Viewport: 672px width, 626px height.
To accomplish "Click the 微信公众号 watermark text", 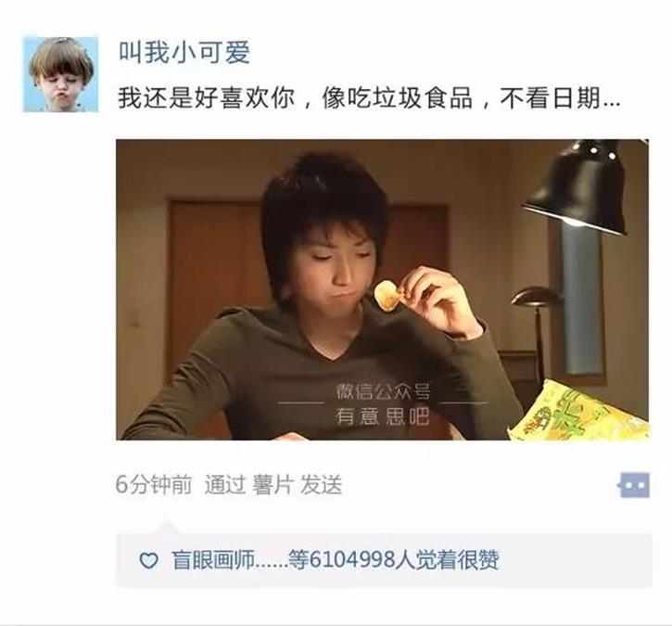I will click(x=383, y=391).
